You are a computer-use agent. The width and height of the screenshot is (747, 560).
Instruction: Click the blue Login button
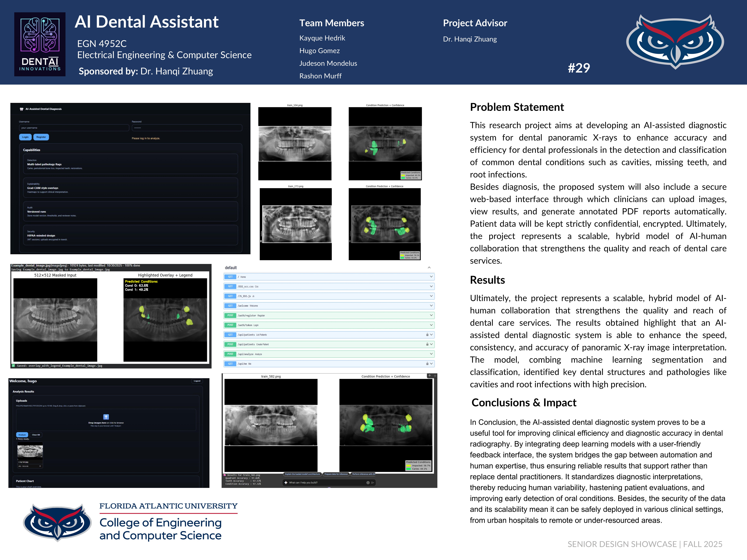tap(25, 137)
